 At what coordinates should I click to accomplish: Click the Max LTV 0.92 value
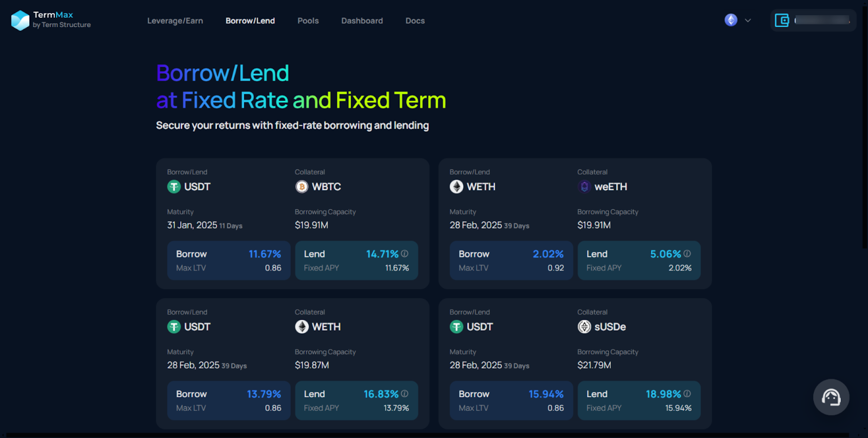(x=556, y=268)
